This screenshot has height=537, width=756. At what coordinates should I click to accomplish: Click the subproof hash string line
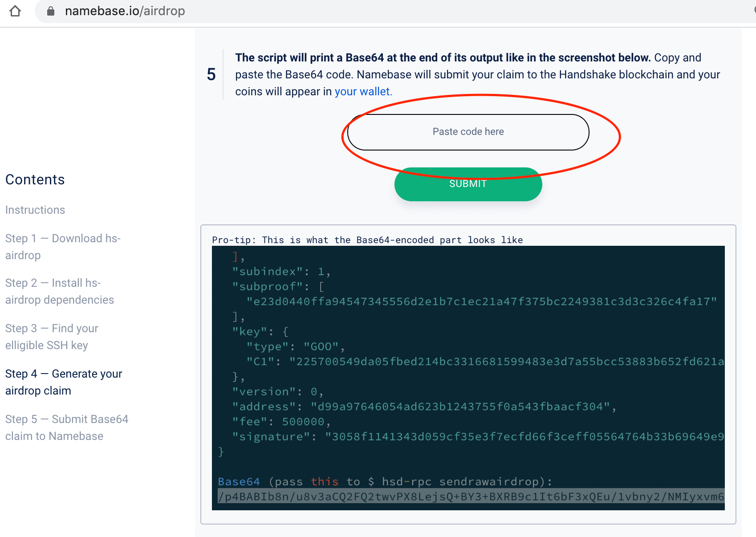pyautogui.click(x=482, y=301)
